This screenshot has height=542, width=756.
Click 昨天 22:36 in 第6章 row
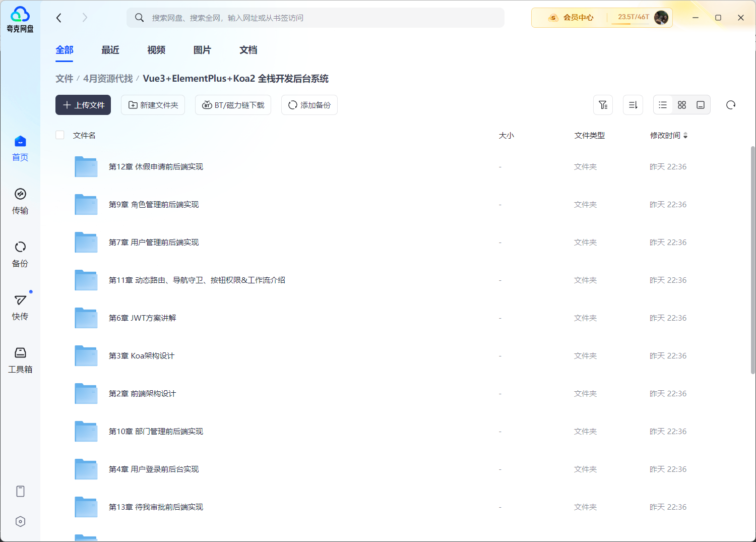pos(668,318)
